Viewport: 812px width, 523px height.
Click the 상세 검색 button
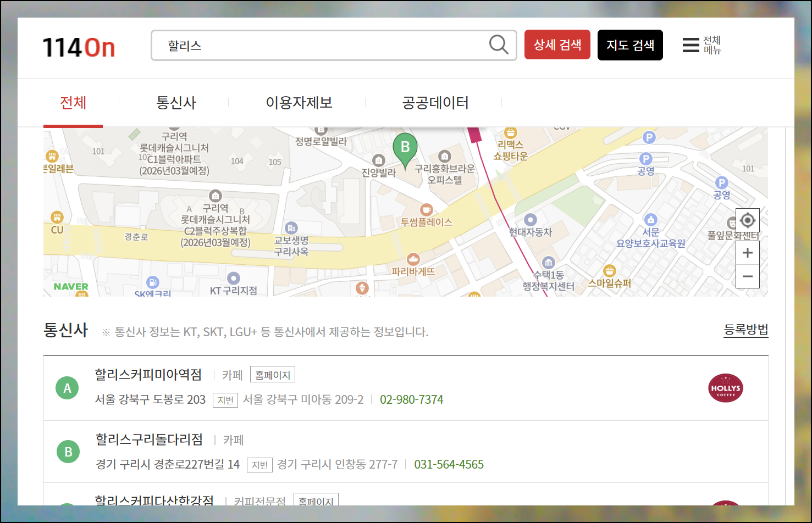click(x=557, y=44)
